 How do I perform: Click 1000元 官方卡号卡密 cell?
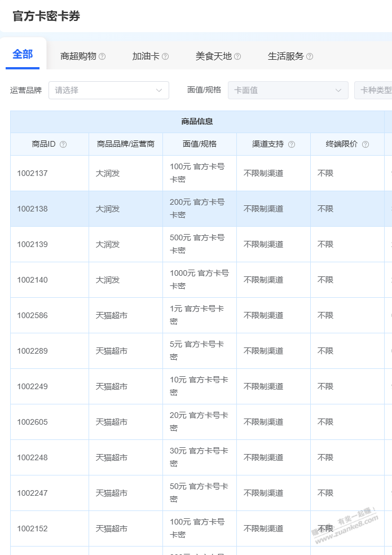199,280
